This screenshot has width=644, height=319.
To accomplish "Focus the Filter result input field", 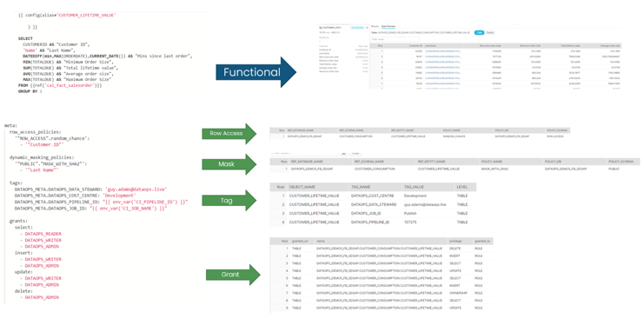I will 396,39.
